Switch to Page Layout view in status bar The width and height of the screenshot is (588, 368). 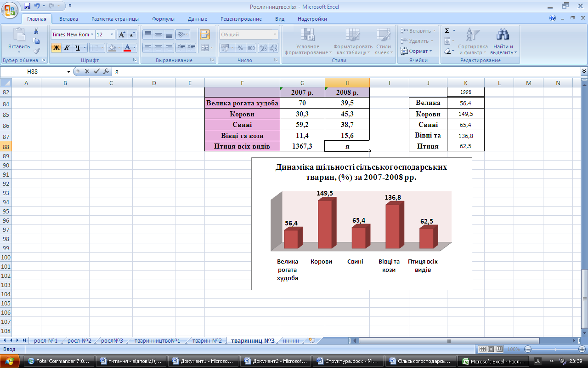490,349
